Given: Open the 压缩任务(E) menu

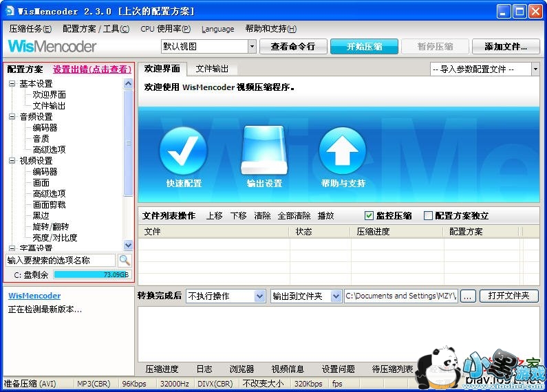Looking at the screenshot, I should pyautogui.click(x=30, y=29).
